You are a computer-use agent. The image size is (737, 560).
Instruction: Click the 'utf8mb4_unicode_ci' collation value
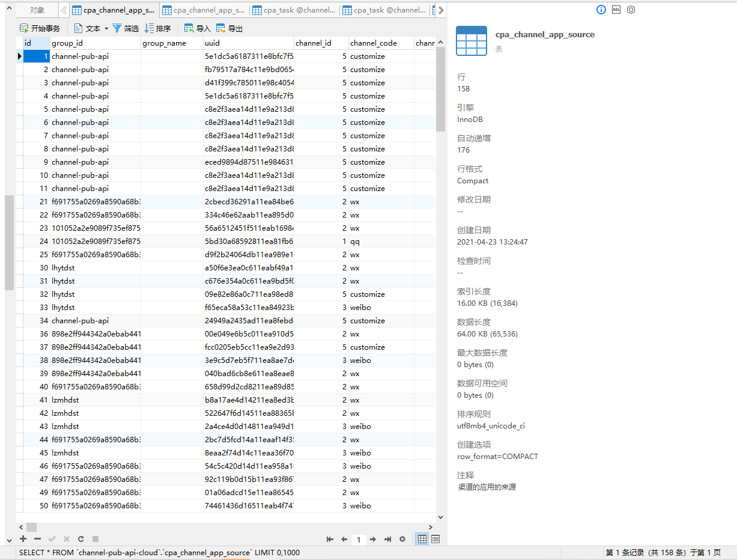pyautogui.click(x=491, y=426)
